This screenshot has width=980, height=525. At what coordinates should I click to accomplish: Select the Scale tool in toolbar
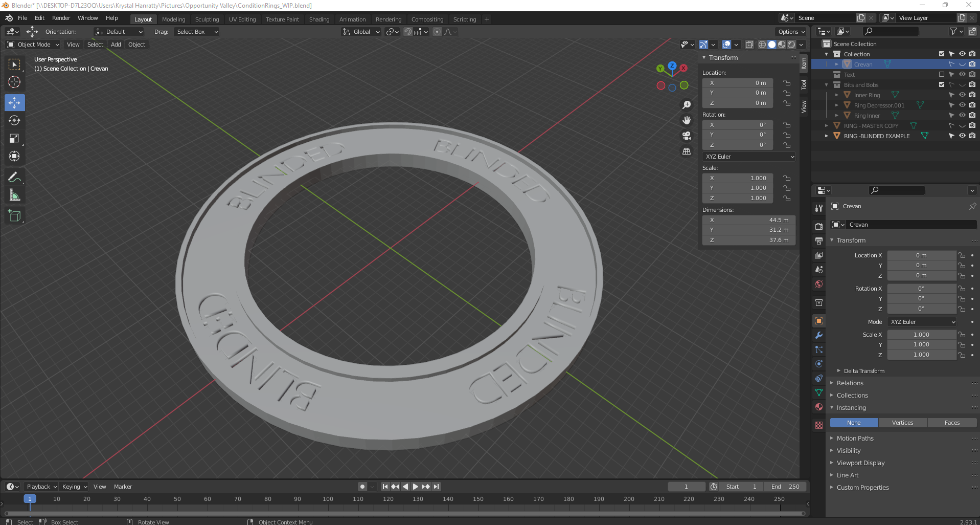14,139
